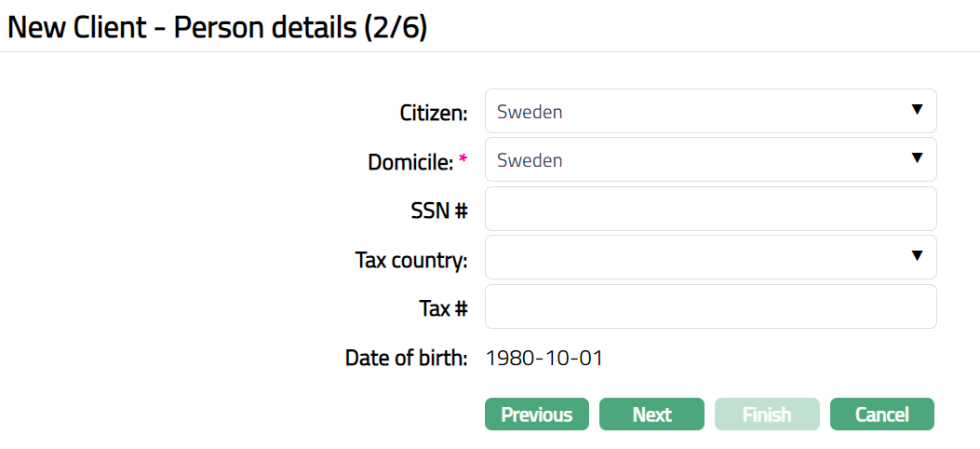Image resolution: width=980 pixels, height=449 pixels.
Task: Expand the Domicile dropdown showing Sweden
Action: tap(698, 160)
